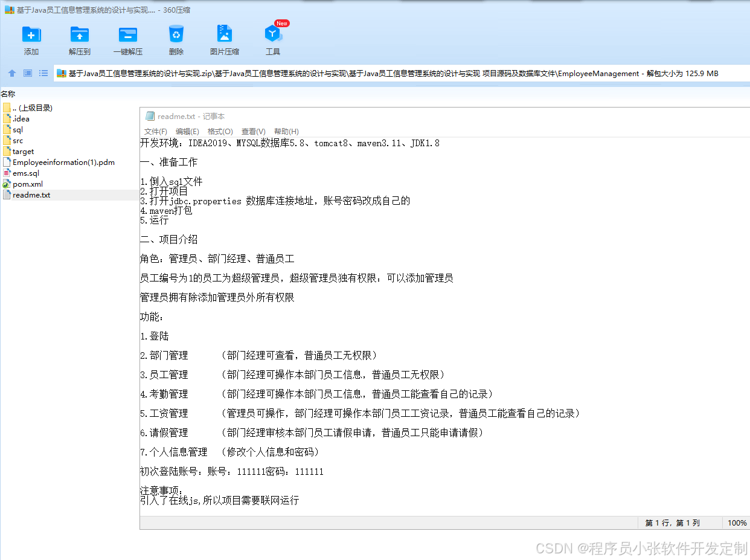Click the 100% zoom indicator in status bar
Image resolution: width=750 pixels, height=560 pixels.
pyautogui.click(x=736, y=523)
